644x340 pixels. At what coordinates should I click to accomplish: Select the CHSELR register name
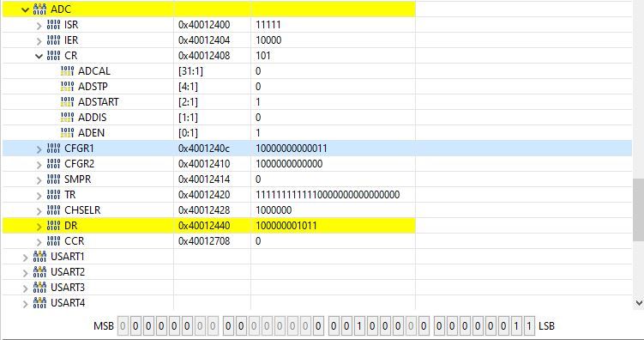82,210
